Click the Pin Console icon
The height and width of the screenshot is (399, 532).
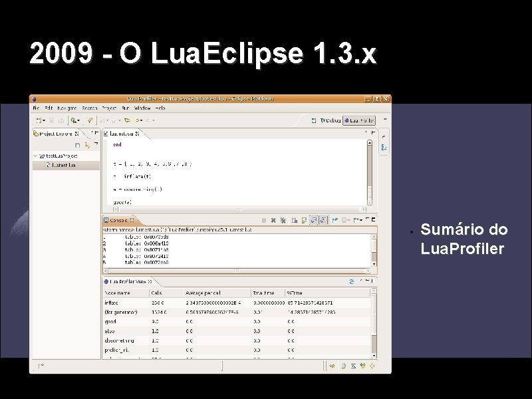coord(335,221)
